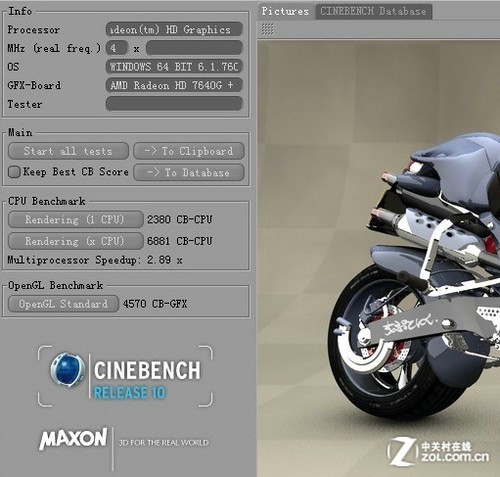Click the rendered motorcycle picture

(x=379, y=258)
